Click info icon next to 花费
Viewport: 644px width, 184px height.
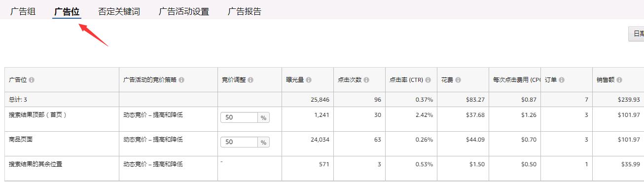point(458,80)
